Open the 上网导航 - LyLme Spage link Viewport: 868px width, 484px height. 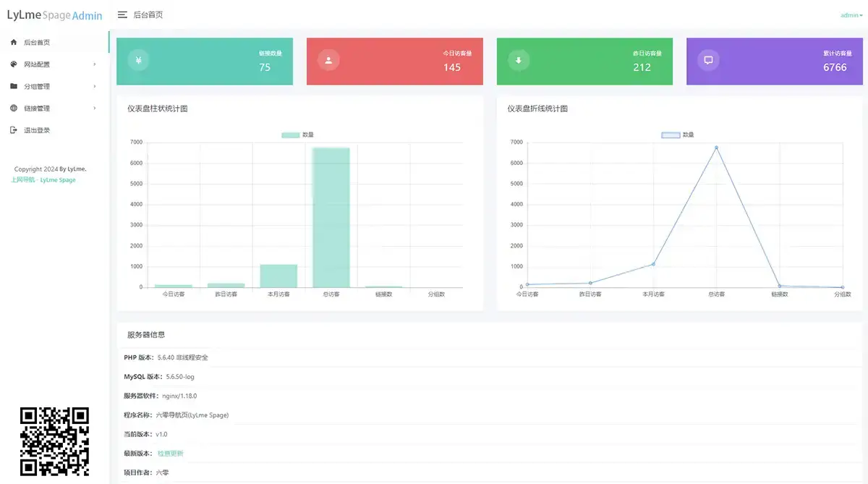(x=43, y=179)
